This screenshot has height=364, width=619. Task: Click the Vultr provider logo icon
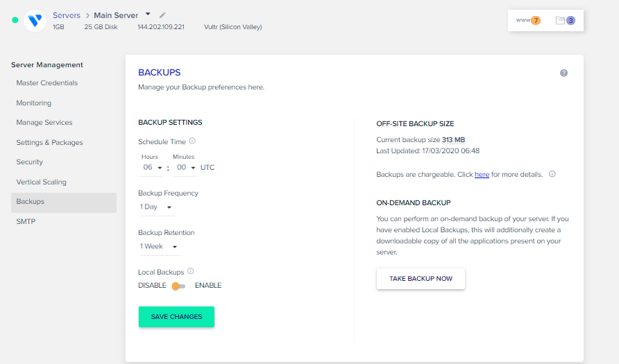(x=35, y=20)
